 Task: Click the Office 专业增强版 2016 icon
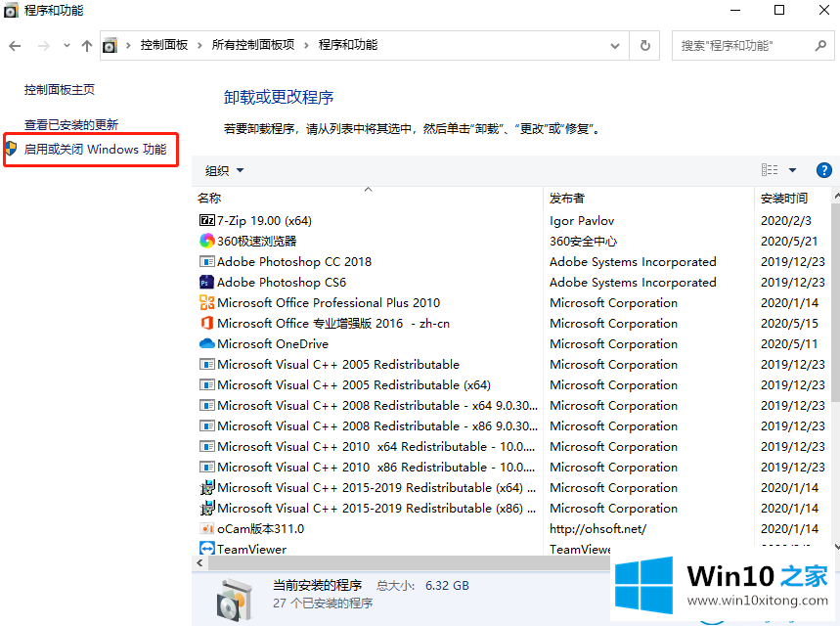pos(206,323)
